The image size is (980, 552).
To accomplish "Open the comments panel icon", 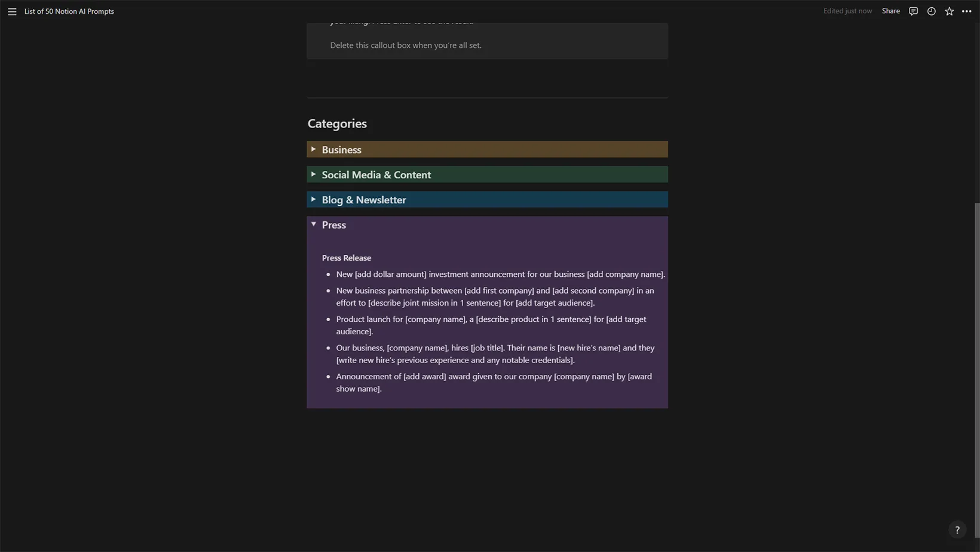I will coord(913,11).
